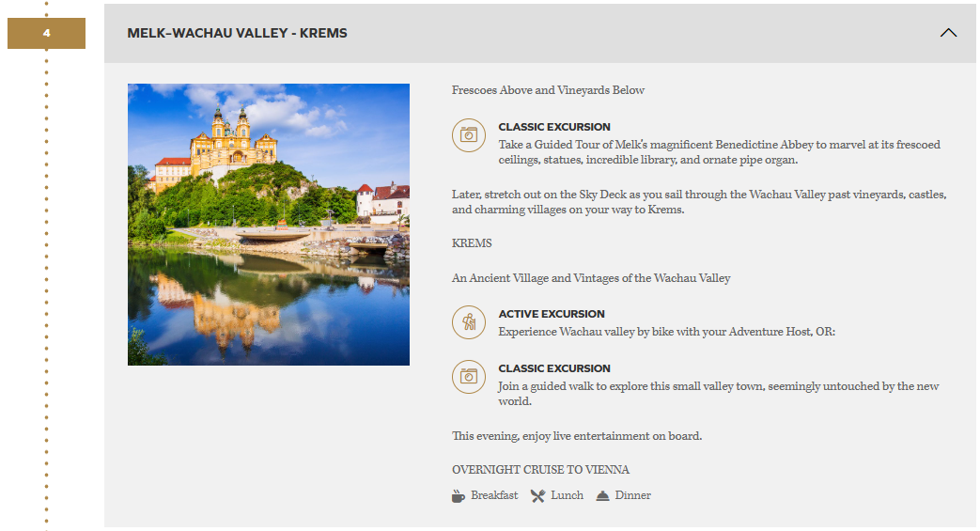Image resolution: width=980 pixels, height=531 pixels.
Task: Select the Active Excursion heading
Action: pyautogui.click(x=552, y=314)
